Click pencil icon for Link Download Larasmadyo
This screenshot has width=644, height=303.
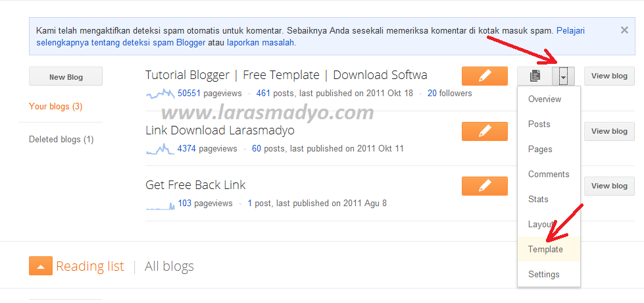tap(485, 131)
